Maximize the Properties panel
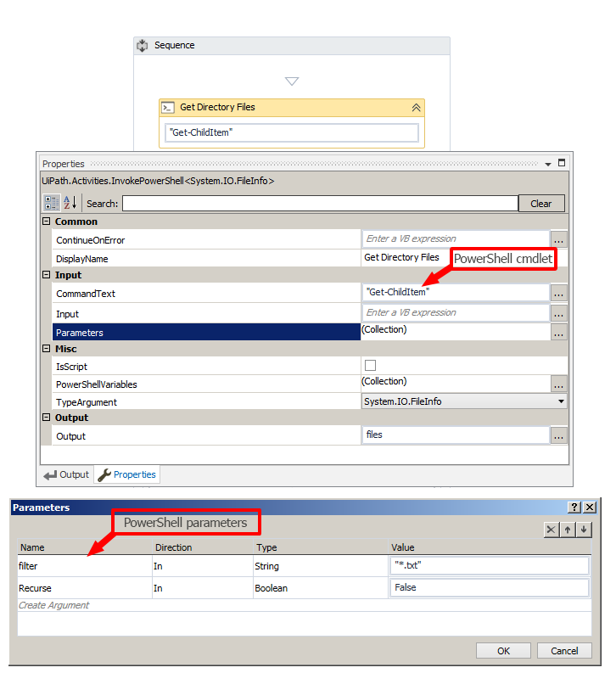Image resolution: width=616 pixels, height=673 pixels. click(562, 163)
